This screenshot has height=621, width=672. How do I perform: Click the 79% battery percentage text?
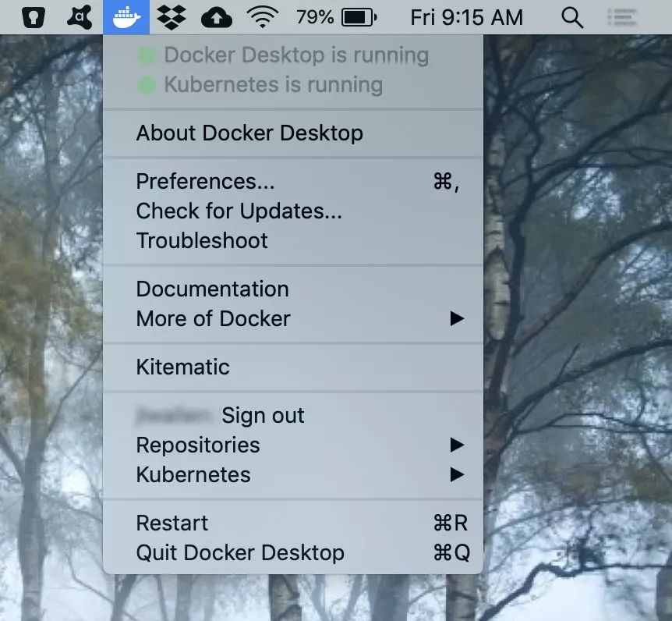pos(315,18)
